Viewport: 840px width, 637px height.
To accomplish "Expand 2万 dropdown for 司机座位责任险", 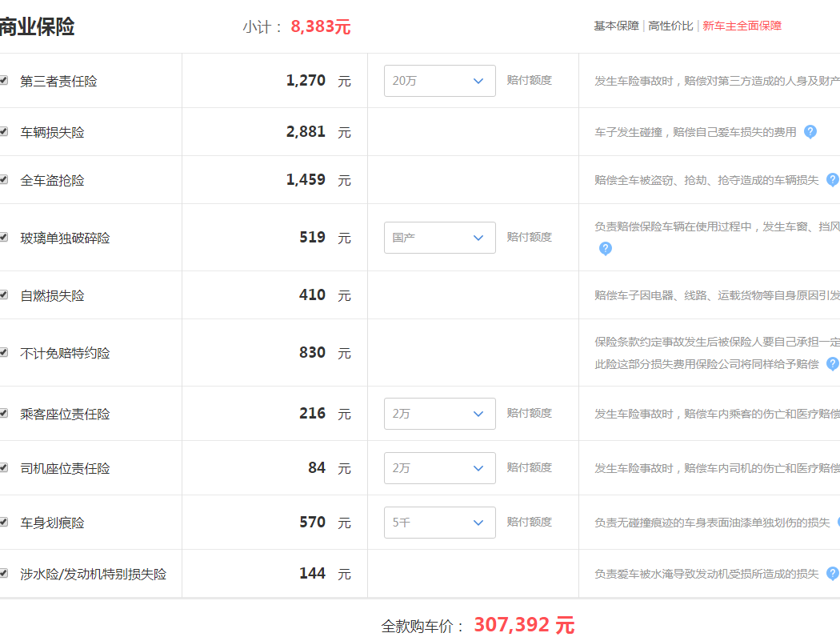I will click(x=440, y=468).
